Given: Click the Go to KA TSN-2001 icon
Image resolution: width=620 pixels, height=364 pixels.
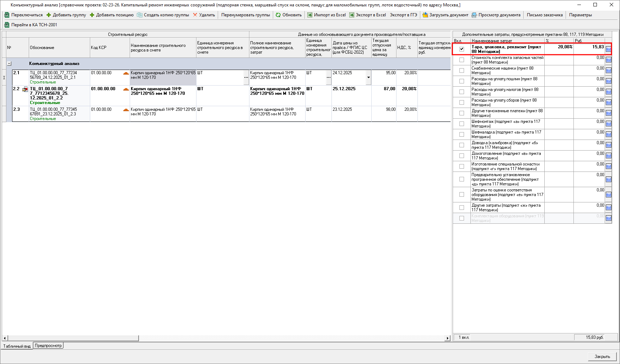Looking at the screenshot, I should pyautogui.click(x=7, y=25).
